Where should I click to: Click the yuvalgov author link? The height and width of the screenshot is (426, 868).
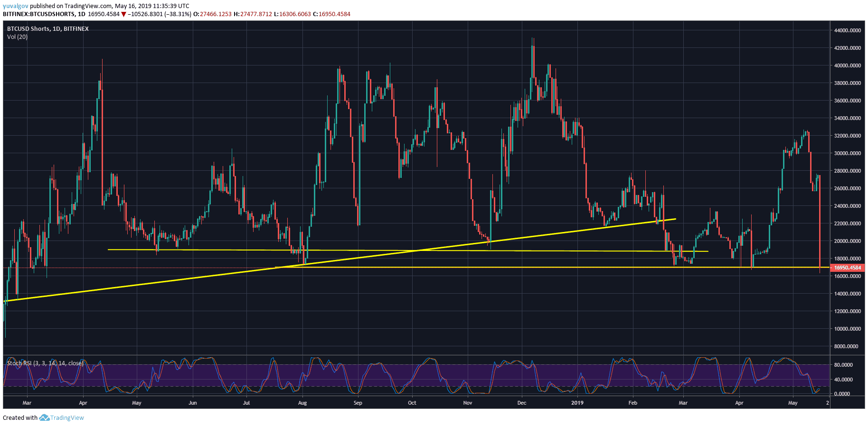point(16,6)
